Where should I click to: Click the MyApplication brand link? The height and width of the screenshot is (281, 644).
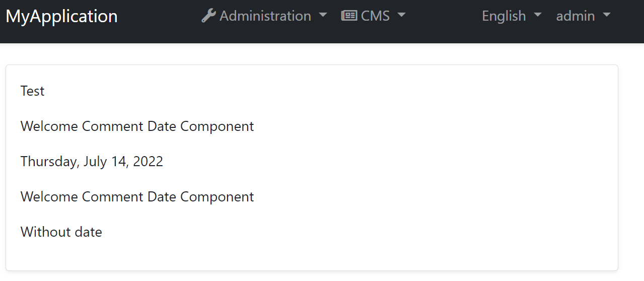pyautogui.click(x=61, y=16)
